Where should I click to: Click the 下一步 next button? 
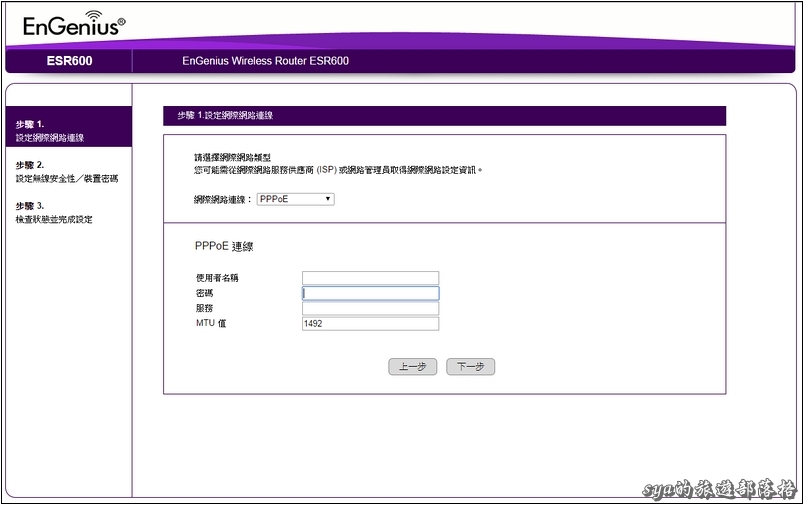471,367
